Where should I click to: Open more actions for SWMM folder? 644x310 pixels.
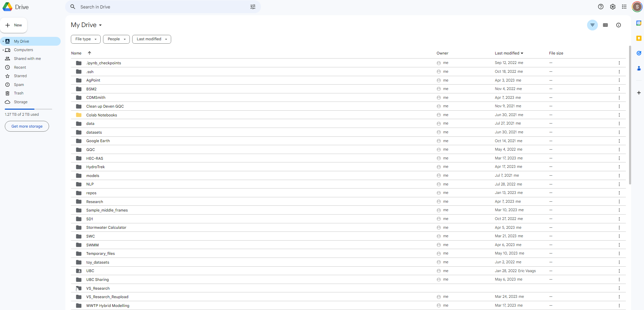tap(619, 245)
